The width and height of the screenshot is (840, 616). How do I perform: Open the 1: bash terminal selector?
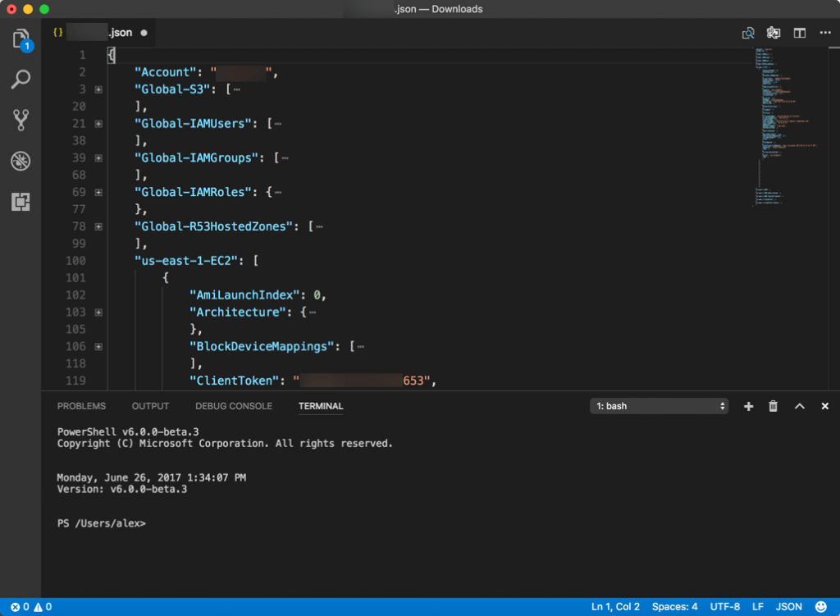coord(659,405)
